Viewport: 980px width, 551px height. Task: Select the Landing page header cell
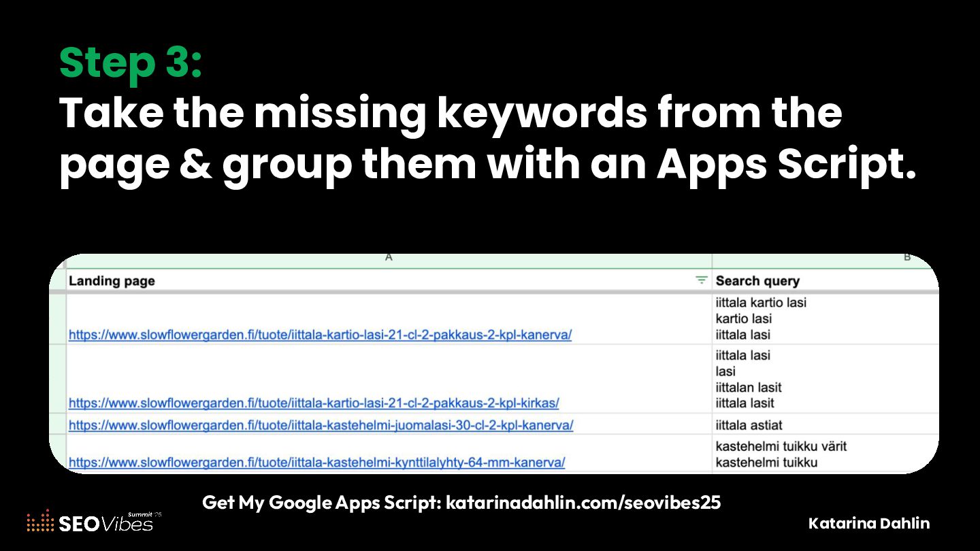tap(389, 281)
